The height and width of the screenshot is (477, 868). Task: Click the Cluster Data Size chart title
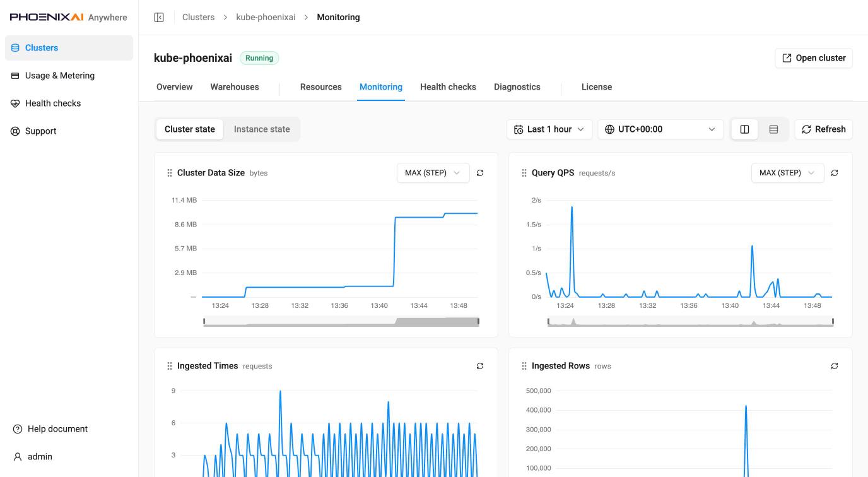click(x=211, y=173)
